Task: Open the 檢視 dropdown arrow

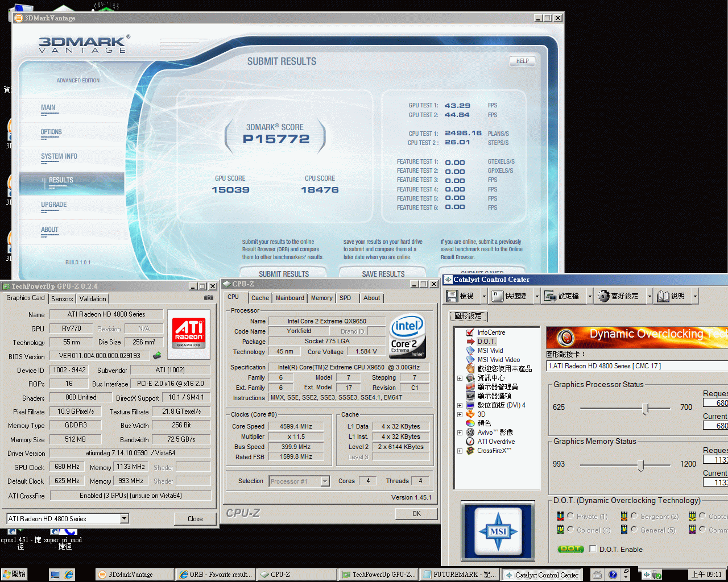Action: pos(484,296)
